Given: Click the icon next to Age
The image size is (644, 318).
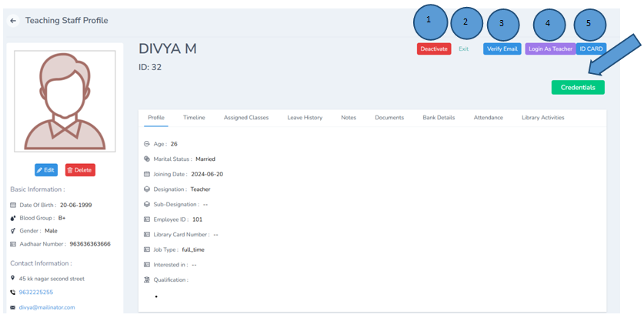Looking at the screenshot, I should point(147,144).
